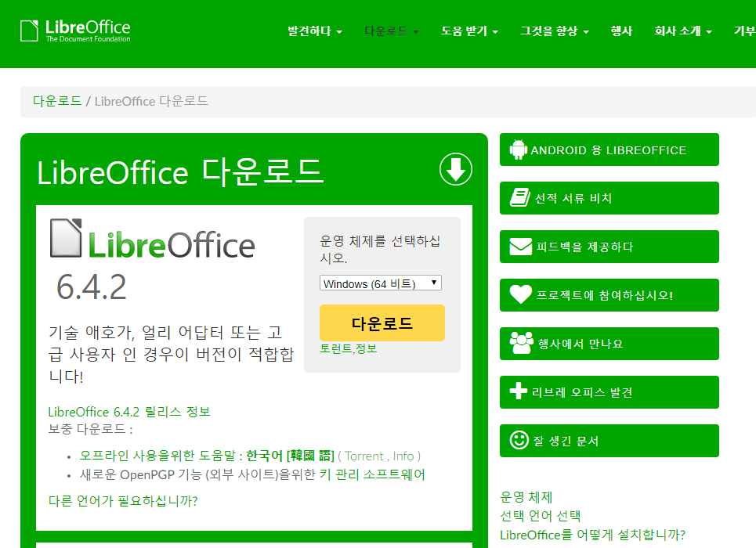Click the 프로젝트에 참여하십시오! button

click(x=609, y=294)
